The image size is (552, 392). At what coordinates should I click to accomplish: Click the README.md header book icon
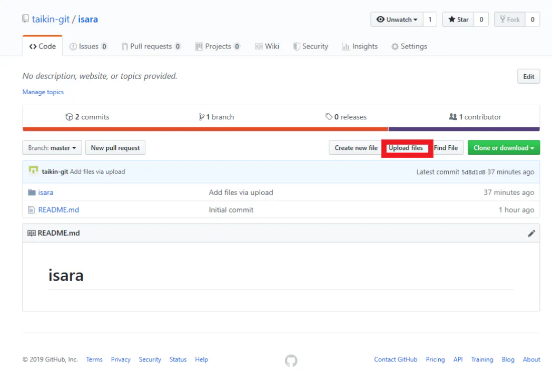31,233
